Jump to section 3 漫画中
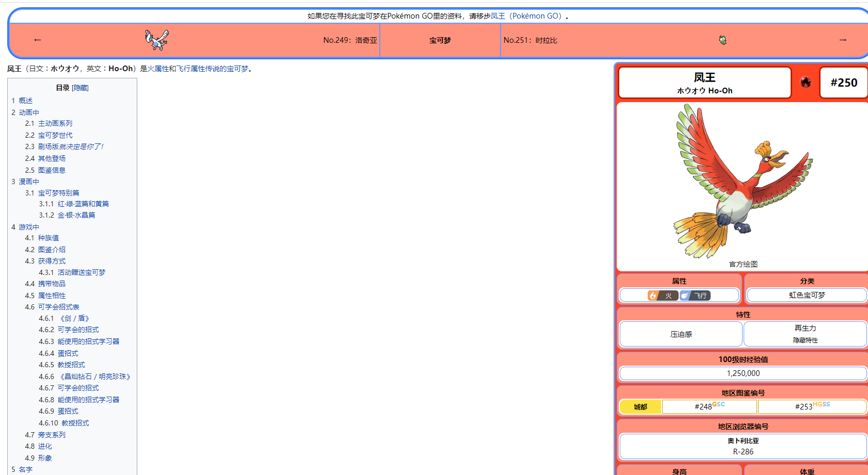 (x=25, y=182)
